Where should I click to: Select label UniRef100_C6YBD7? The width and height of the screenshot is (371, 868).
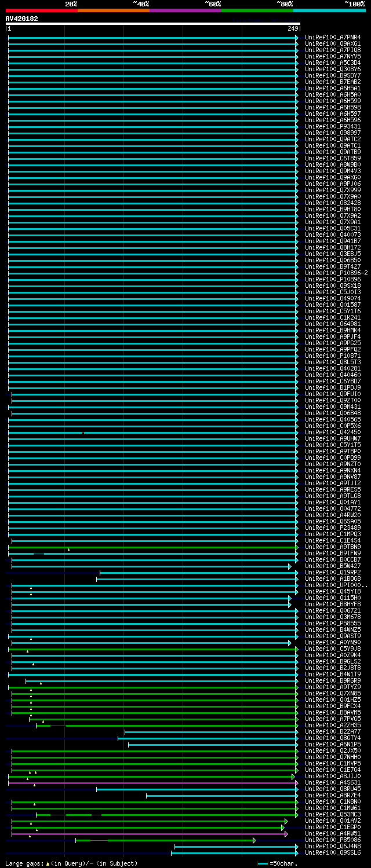coord(333,381)
